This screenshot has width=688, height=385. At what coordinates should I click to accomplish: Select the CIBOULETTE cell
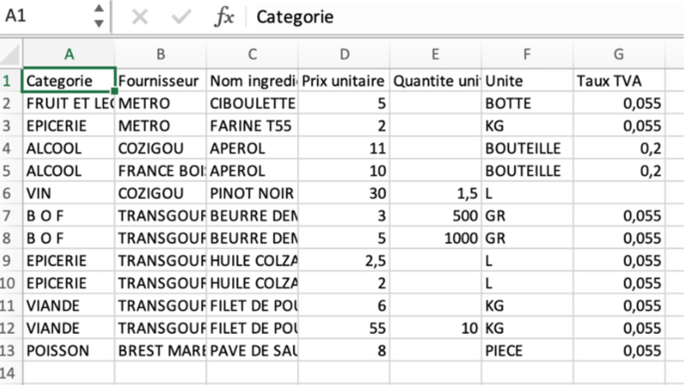coord(252,103)
